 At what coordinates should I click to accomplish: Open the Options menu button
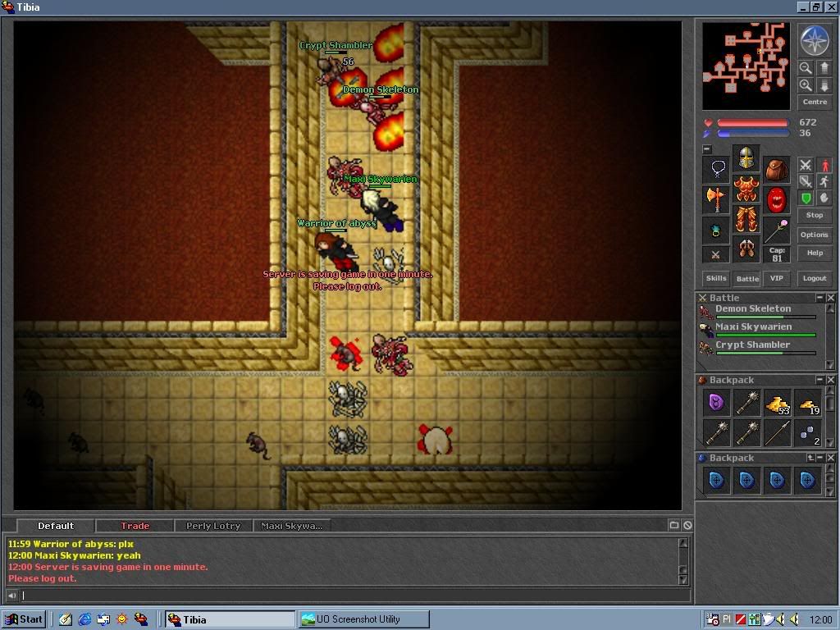point(815,235)
